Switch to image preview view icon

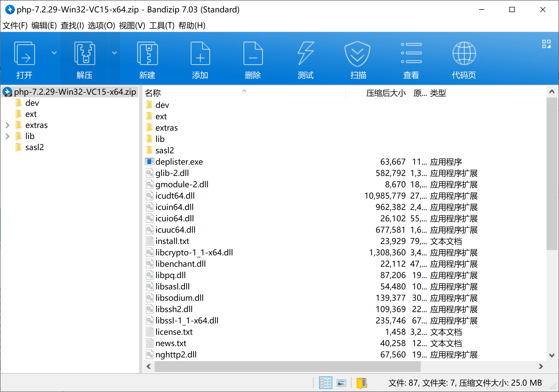tap(341, 383)
